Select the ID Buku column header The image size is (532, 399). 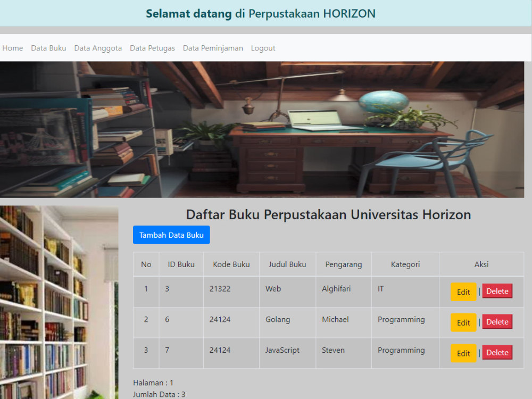(x=181, y=264)
